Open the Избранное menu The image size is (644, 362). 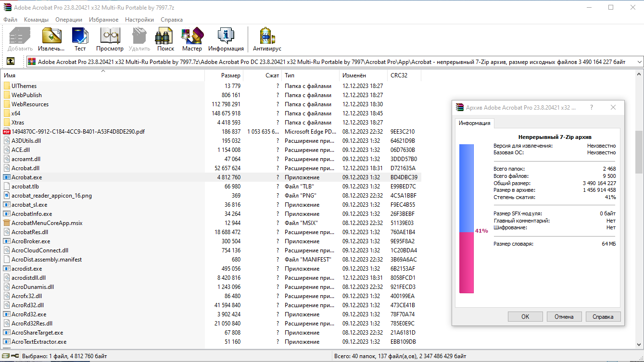point(103,20)
